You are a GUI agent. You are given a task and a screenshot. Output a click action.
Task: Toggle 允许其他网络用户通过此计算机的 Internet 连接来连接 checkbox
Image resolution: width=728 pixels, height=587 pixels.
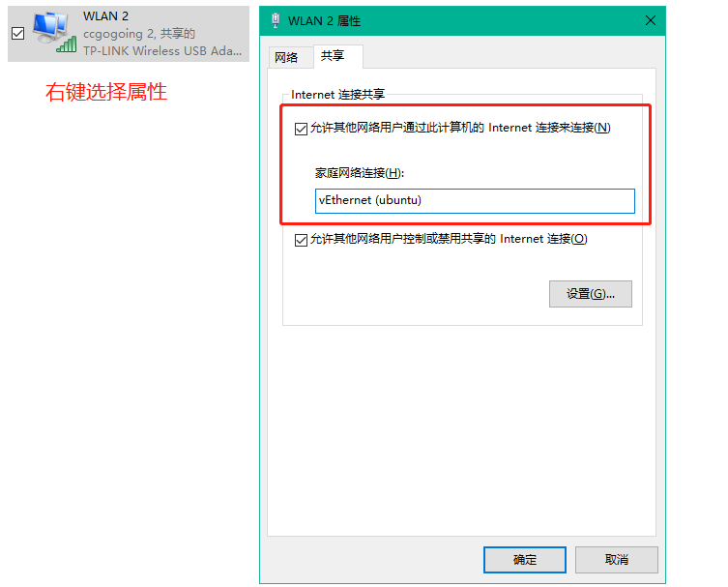301,129
